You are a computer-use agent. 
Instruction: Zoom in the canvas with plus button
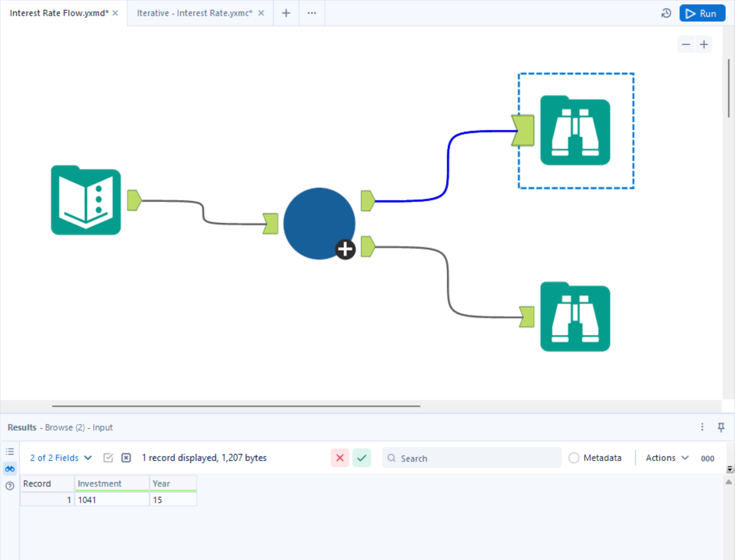(704, 44)
